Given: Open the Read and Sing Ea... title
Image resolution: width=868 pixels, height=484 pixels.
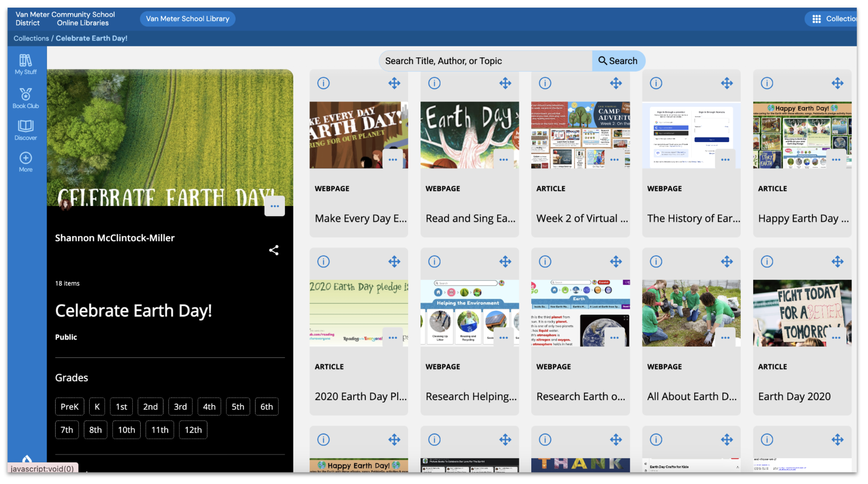Looking at the screenshot, I should [x=471, y=219].
